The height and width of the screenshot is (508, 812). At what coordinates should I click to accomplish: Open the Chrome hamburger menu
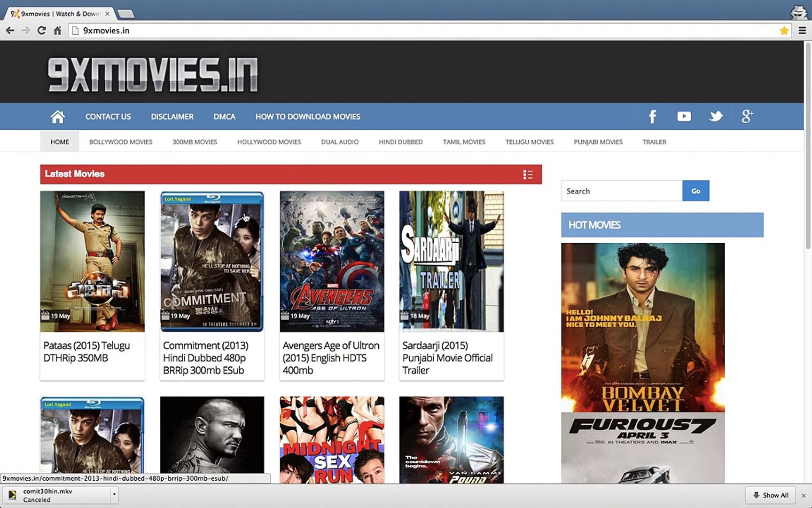click(802, 31)
